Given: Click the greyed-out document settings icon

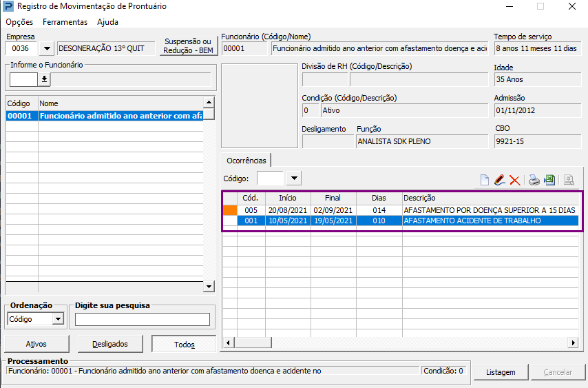Looking at the screenshot, I should tap(569, 180).
